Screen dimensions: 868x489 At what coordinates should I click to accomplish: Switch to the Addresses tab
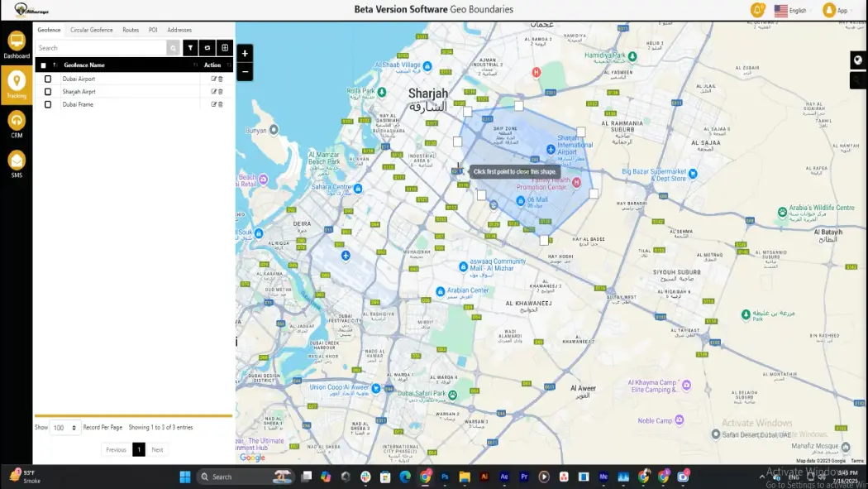pyautogui.click(x=179, y=30)
